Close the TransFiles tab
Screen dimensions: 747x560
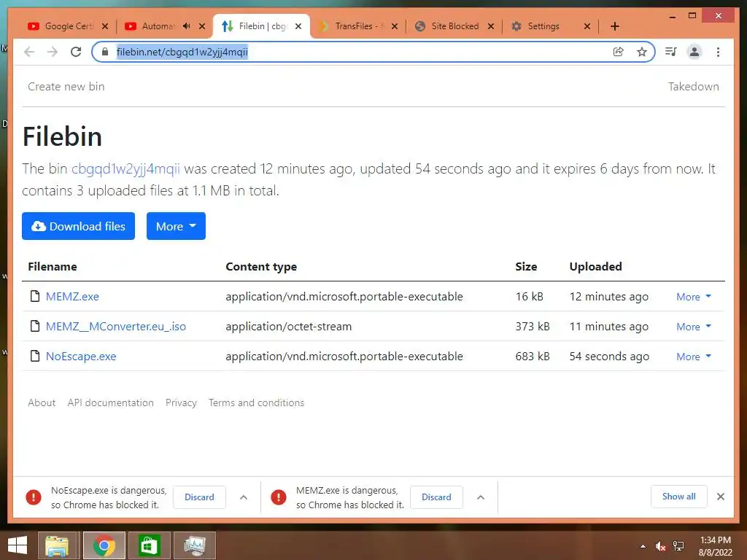pos(395,26)
